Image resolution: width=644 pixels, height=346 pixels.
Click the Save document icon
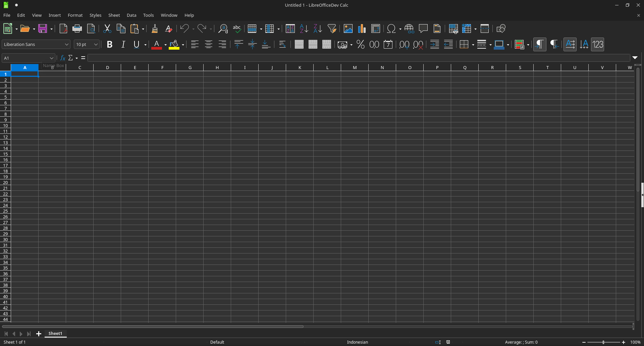click(43, 28)
